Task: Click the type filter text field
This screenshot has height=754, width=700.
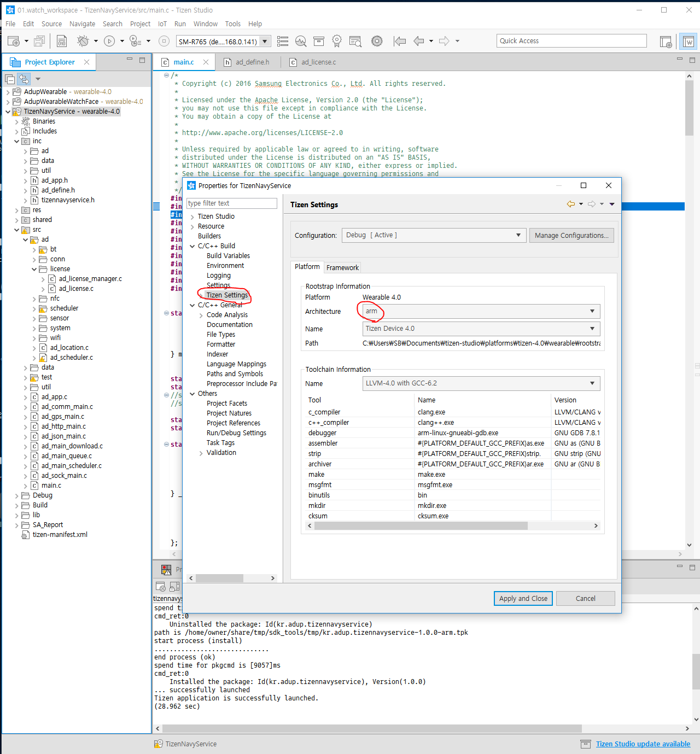Action: pyautogui.click(x=232, y=203)
